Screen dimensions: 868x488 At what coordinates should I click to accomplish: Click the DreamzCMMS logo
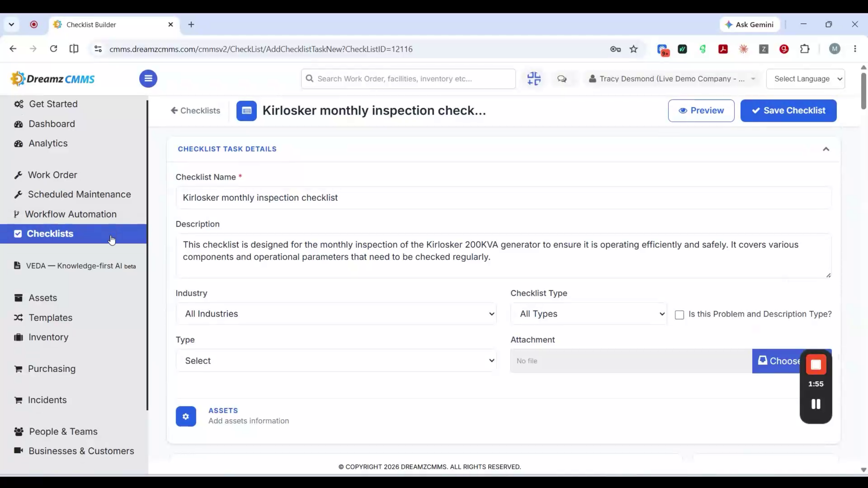[x=53, y=78]
